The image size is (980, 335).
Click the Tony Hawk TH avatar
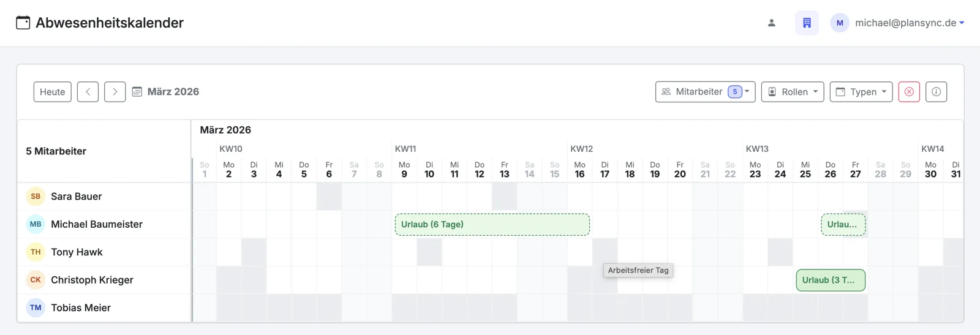pyautogui.click(x=36, y=252)
